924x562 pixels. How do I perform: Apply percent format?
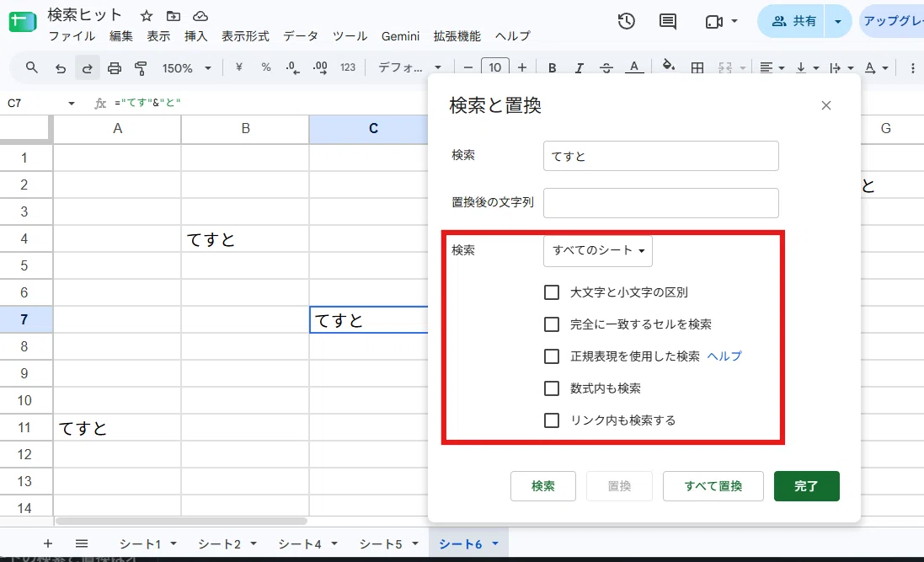266,67
